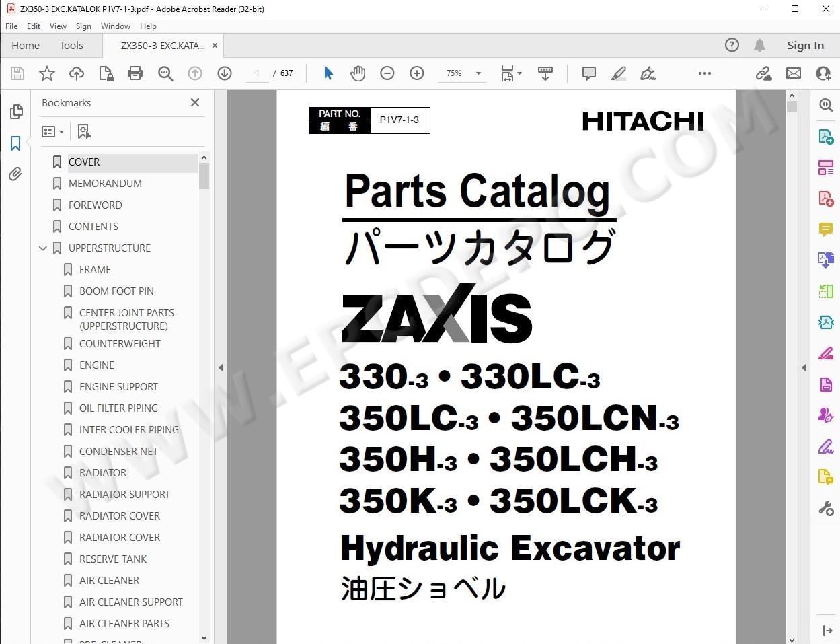This screenshot has width=840, height=644.
Task: Click the Sign In link
Action: (x=805, y=46)
